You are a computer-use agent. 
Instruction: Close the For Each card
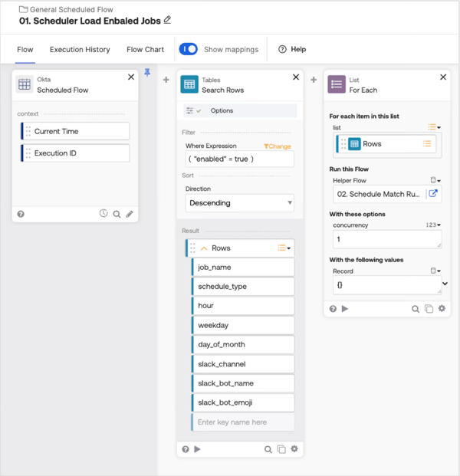tap(443, 77)
